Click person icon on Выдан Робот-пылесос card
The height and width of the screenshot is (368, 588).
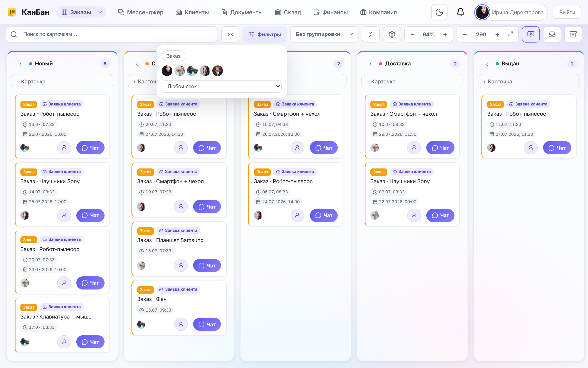click(x=531, y=148)
